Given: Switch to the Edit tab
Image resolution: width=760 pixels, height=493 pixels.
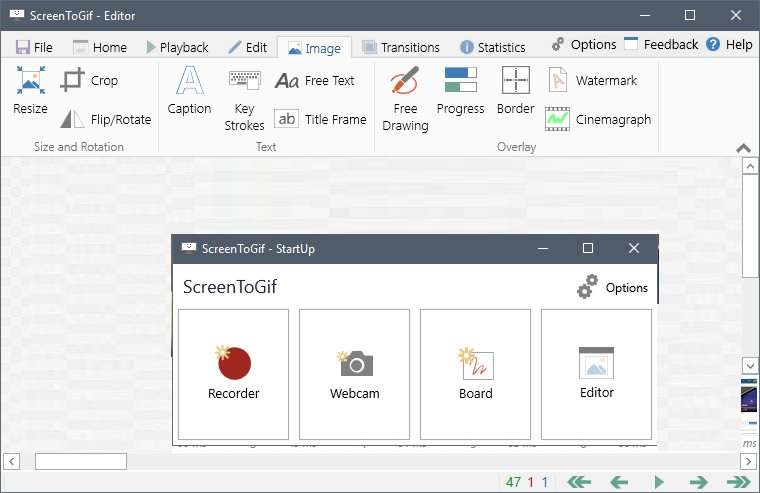Looking at the screenshot, I should [248, 48].
